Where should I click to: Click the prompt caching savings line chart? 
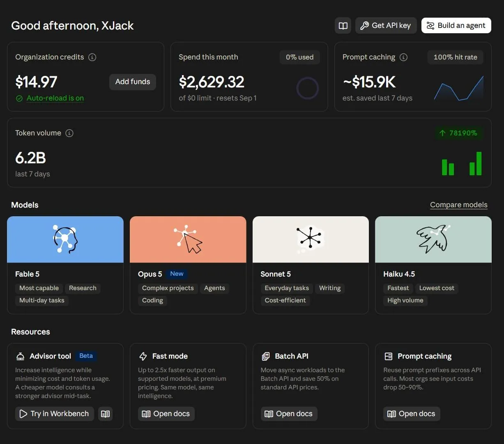pos(459,88)
